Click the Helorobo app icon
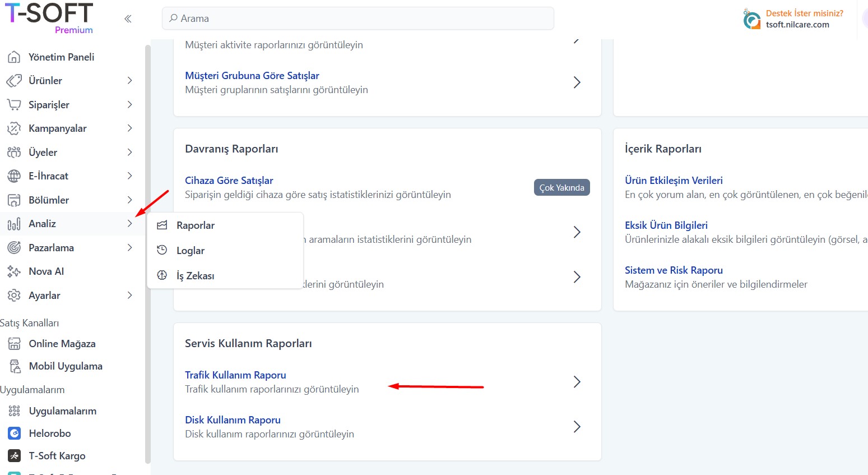 14,433
